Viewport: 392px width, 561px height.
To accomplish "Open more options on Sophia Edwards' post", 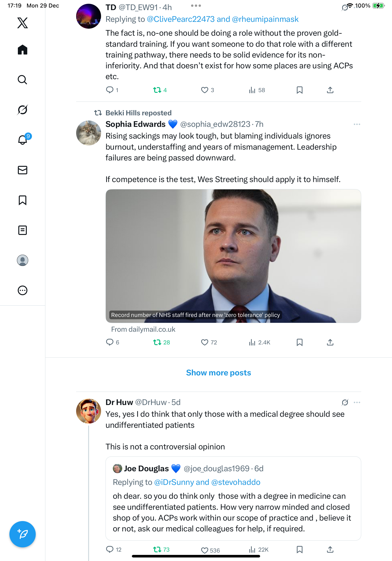I will pyautogui.click(x=357, y=124).
